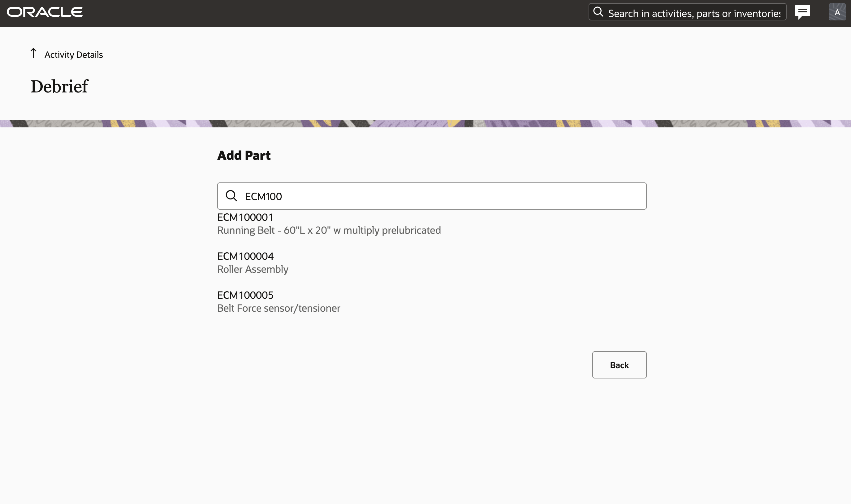Choose the Roller Assembly result
The height and width of the screenshot is (504, 851).
point(253,269)
